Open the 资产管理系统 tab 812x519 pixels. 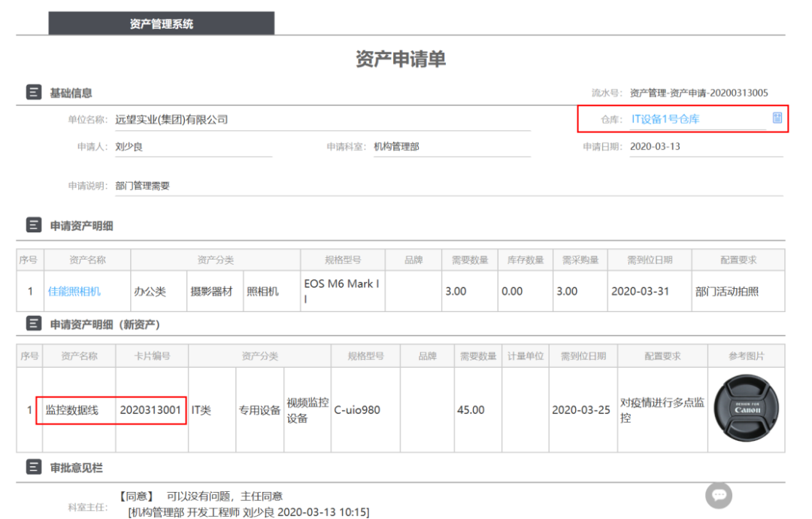pyautogui.click(x=161, y=24)
